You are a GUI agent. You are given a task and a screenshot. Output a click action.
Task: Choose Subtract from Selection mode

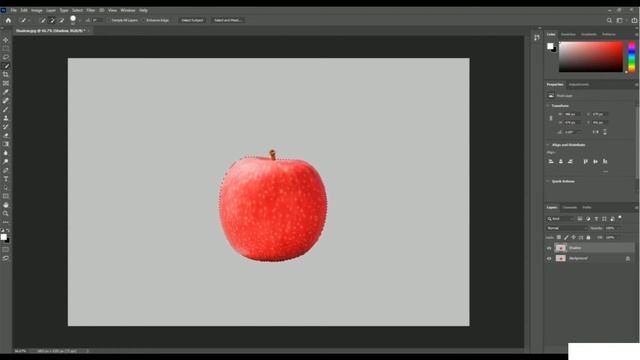pyautogui.click(x=62, y=20)
